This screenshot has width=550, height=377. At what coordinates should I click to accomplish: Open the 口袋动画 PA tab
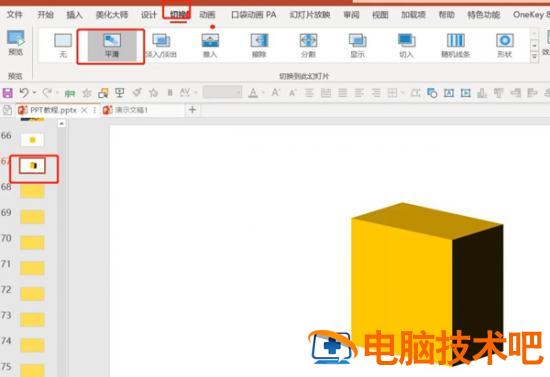[254, 15]
